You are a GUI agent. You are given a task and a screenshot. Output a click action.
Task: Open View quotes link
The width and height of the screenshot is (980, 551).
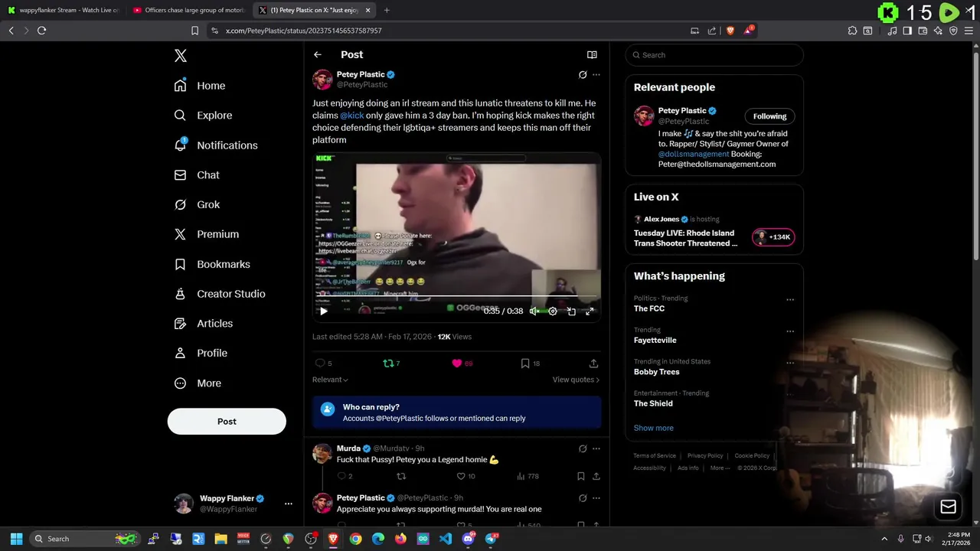(576, 380)
